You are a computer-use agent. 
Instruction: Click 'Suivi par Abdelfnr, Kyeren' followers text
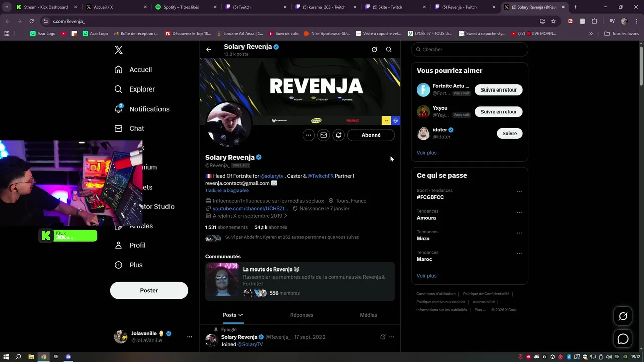[x=292, y=237]
